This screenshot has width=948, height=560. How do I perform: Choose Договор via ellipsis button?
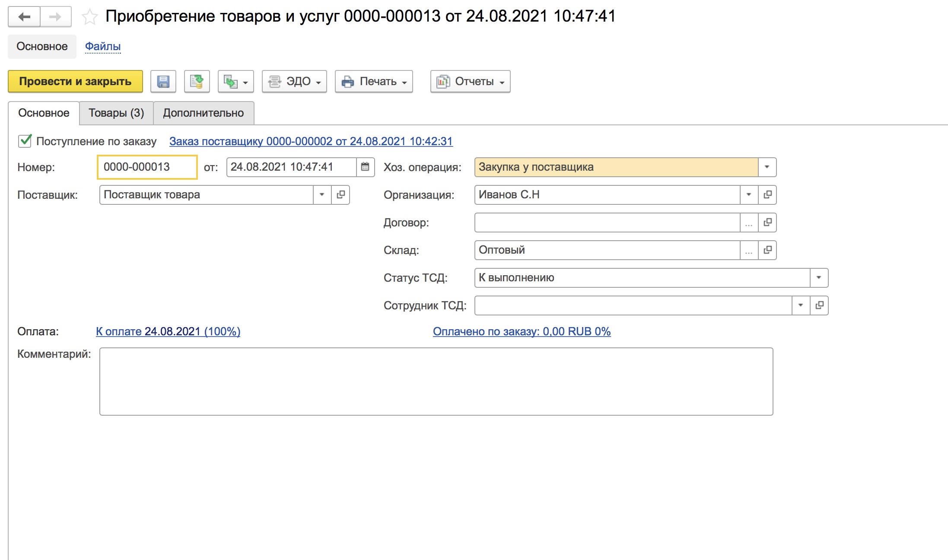(x=749, y=222)
